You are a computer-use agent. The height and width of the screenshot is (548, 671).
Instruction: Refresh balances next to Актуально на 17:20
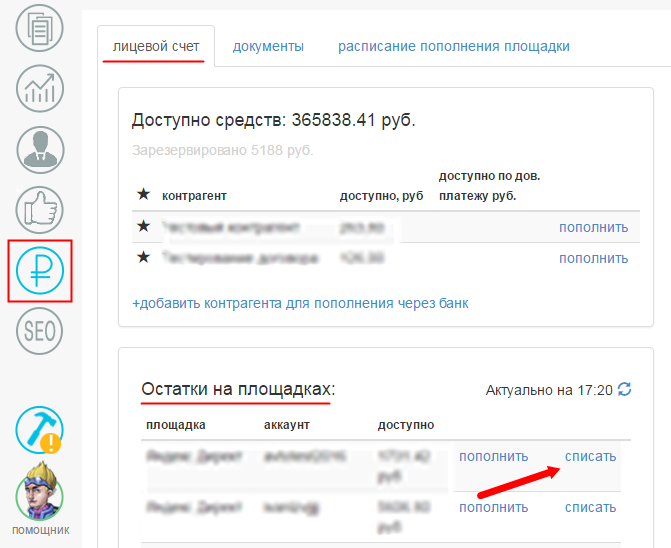coord(624,389)
